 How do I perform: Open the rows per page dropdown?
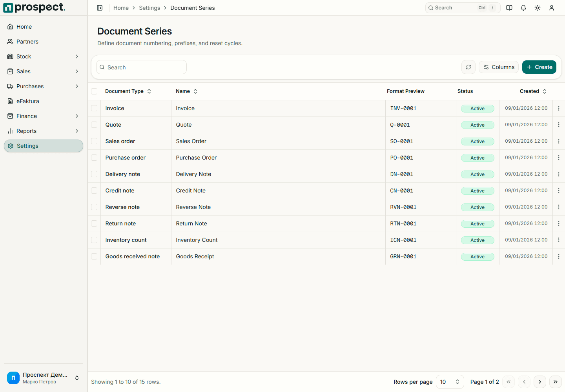pos(450,382)
